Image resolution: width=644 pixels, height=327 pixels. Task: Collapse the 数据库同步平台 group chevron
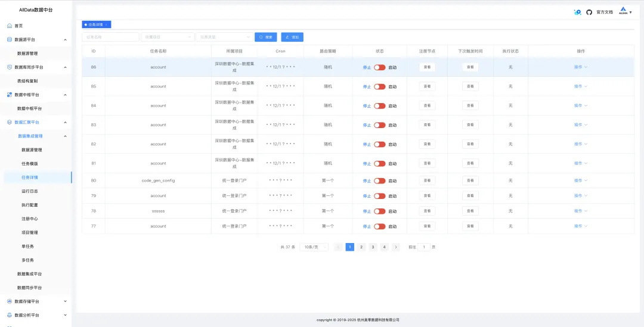pyautogui.click(x=66, y=67)
